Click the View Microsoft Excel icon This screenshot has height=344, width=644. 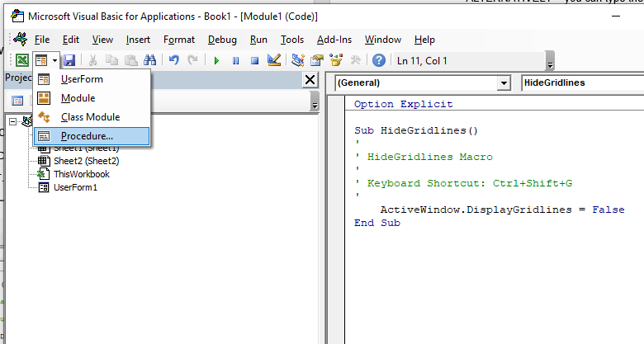tap(22, 60)
